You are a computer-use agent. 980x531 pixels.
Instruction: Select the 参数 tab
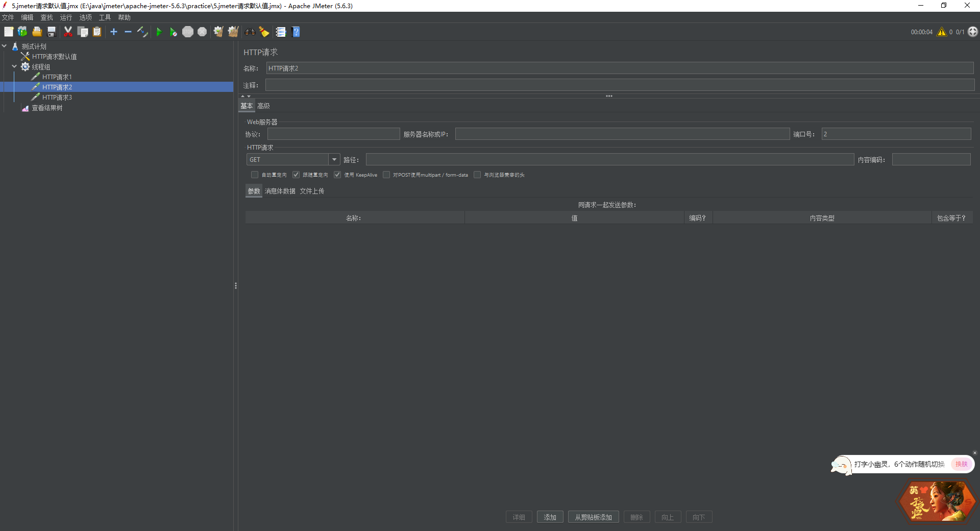coord(254,191)
